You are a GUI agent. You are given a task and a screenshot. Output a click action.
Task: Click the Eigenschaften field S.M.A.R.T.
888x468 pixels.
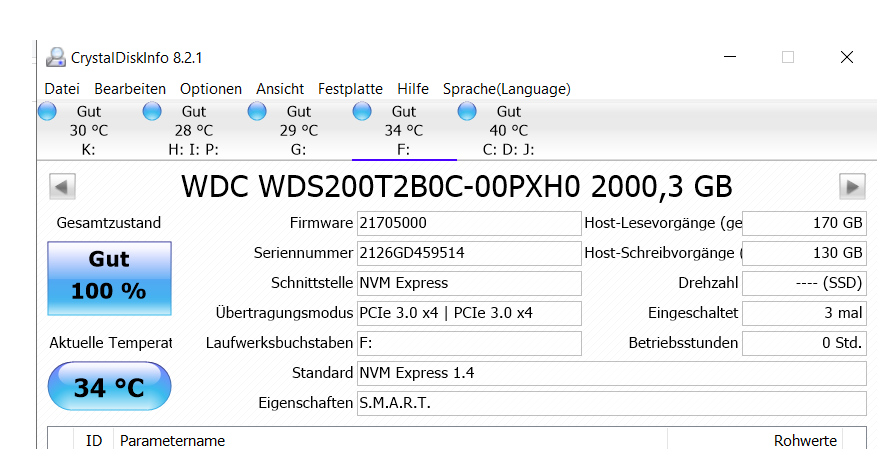pyautogui.click(x=612, y=403)
